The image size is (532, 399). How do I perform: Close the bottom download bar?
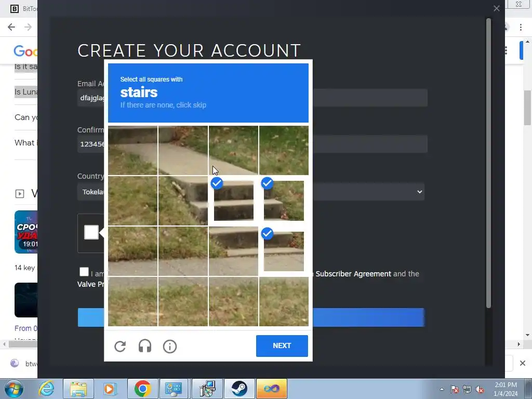tap(523, 363)
